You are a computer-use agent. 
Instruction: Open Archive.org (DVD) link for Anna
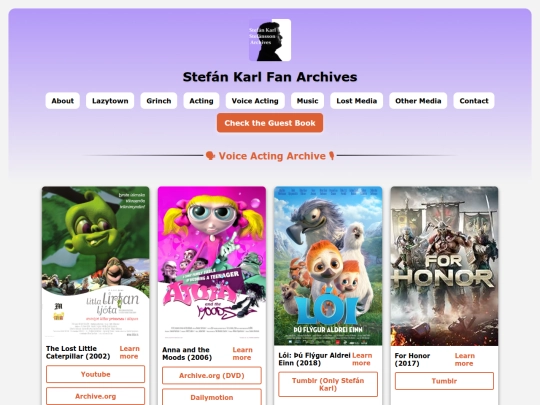[x=212, y=375]
